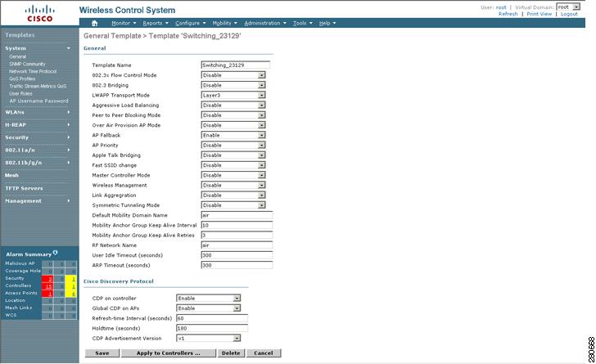Open TFTP Servers in sidebar

(24, 188)
